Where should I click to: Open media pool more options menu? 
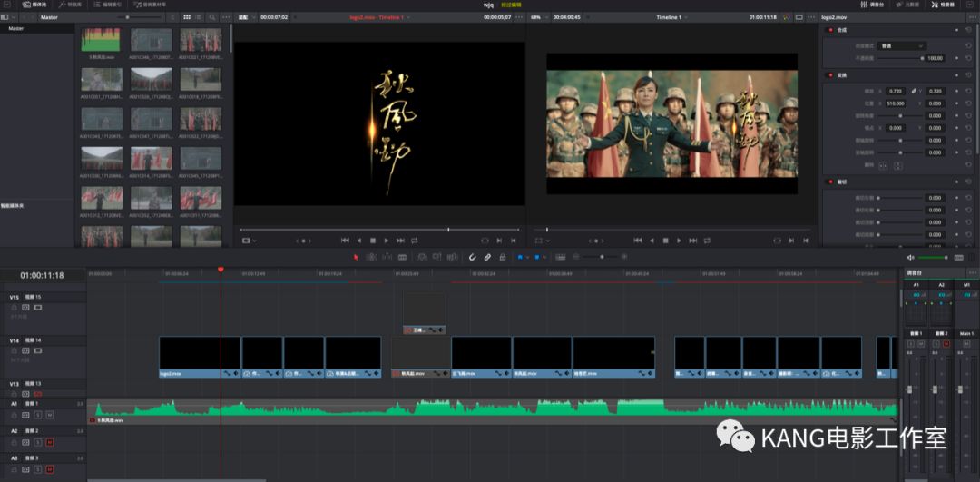[226, 17]
